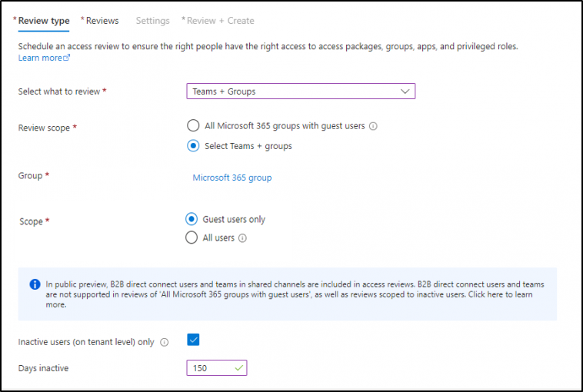Click the chevron arrow in Select what to review
Image resolution: width=583 pixels, height=392 pixels.
coord(405,91)
